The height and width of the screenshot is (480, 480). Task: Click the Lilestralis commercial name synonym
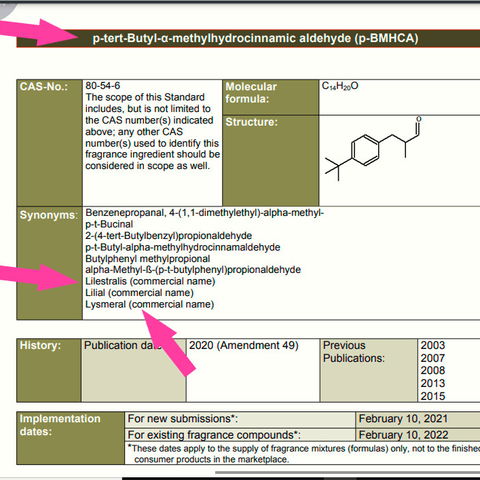(x=150, y=281)
